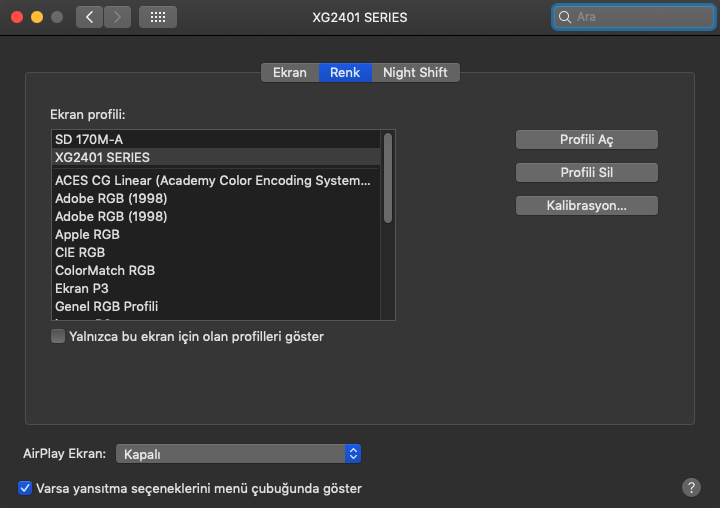This screenshot has height=508, width=720.
Task: Click the profile list scrollbar
Action: tap(388, 178)
